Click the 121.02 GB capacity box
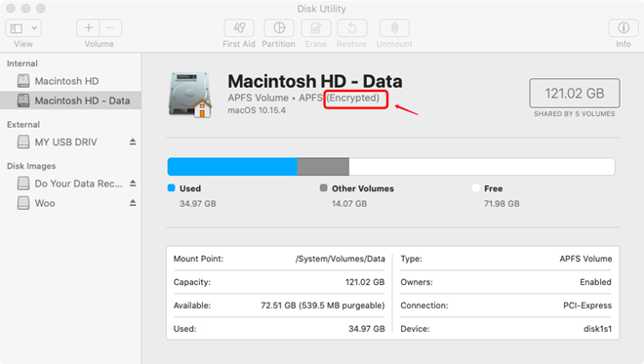Image resolution: width=644 pixels, height=364 pixels. click(x=574, y=94)
